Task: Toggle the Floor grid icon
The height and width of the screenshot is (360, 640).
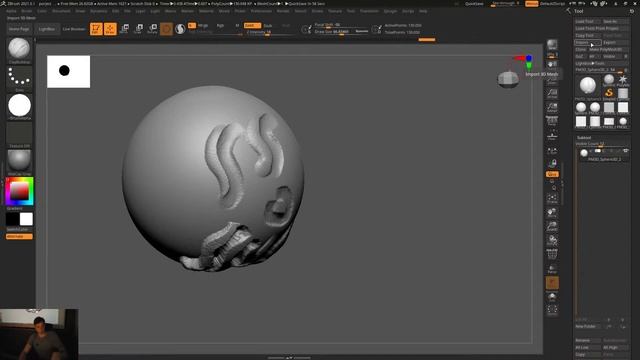Action: (552, 136)
